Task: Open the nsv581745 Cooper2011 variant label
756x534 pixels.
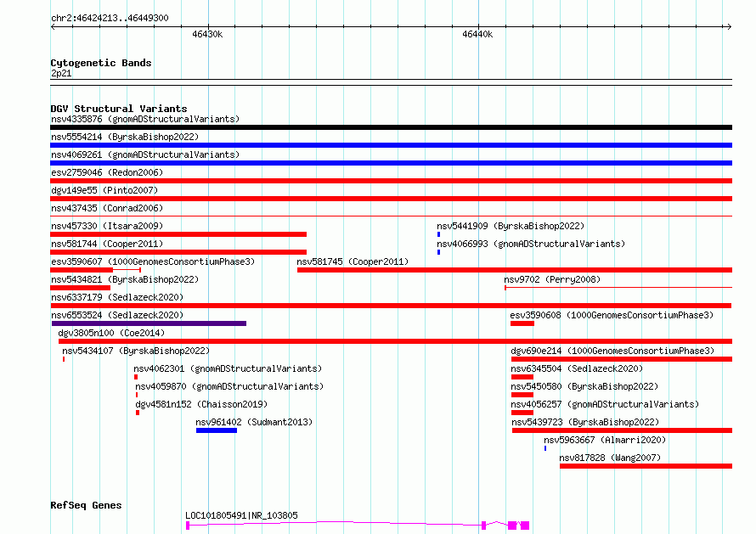Action: tap(353, 261)
